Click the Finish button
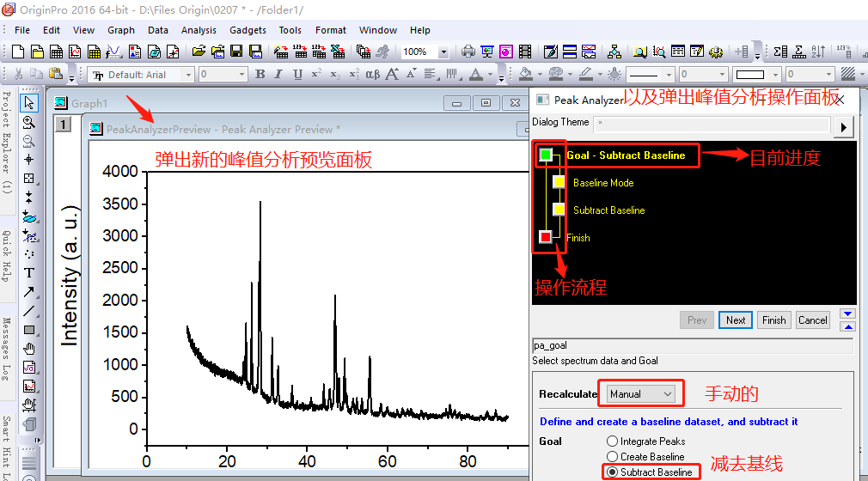The image size is (868, 481). click(x=773, y=320)
